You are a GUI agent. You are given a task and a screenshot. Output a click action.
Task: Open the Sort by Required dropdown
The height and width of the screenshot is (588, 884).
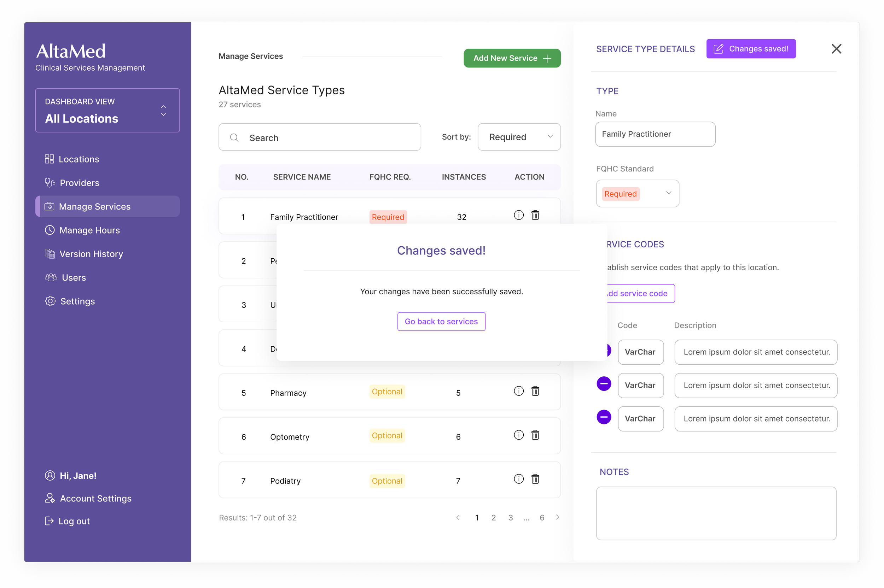coord(519,137)
